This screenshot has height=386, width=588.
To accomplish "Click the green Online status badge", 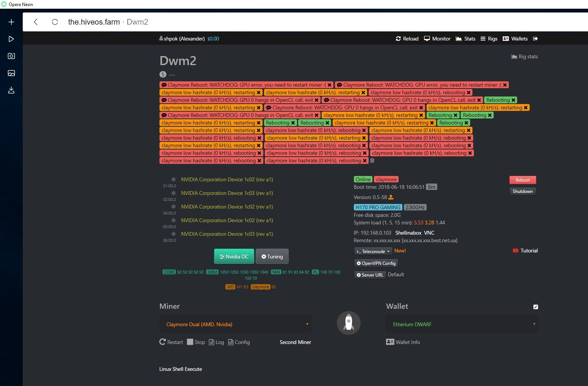I will pos(363,179).
